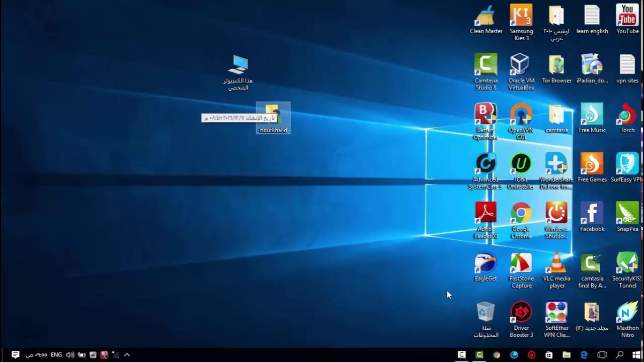Open the blue EagleGet taskbar icon

pyautogui.click(x=514, y=354)
